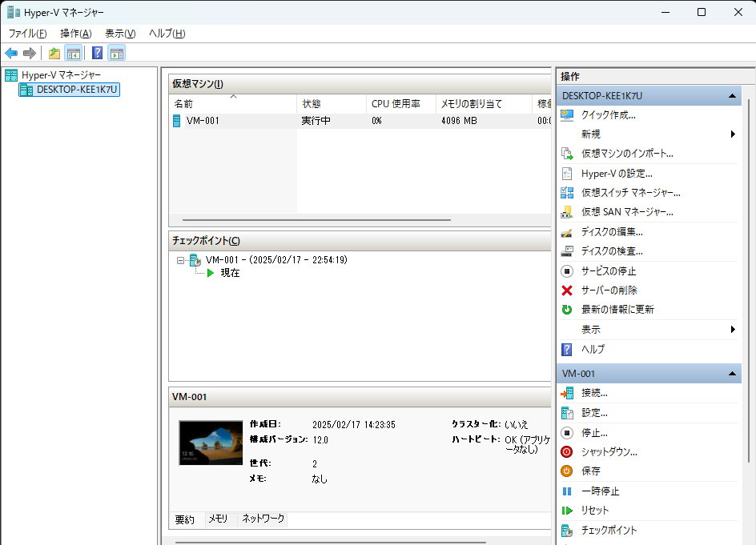Select checkpoint VM-001 - (2025/02/17 - 22:54:19)

click(x=276, y=260)
